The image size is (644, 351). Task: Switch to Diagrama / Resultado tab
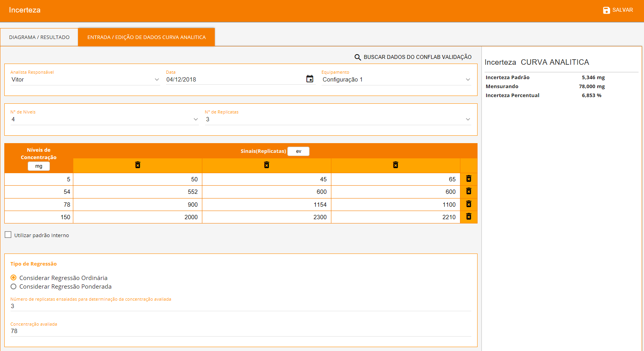[x=39, y=37]
